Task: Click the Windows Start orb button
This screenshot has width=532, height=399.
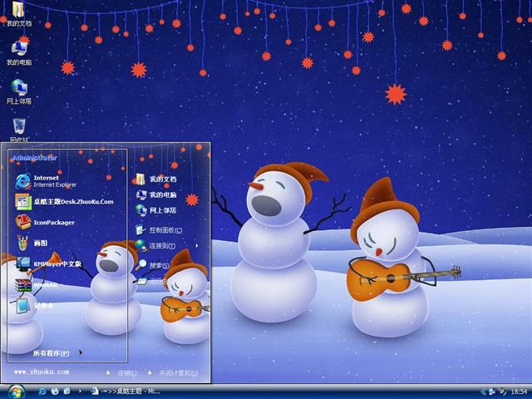Action: click(x=16, y=392)
